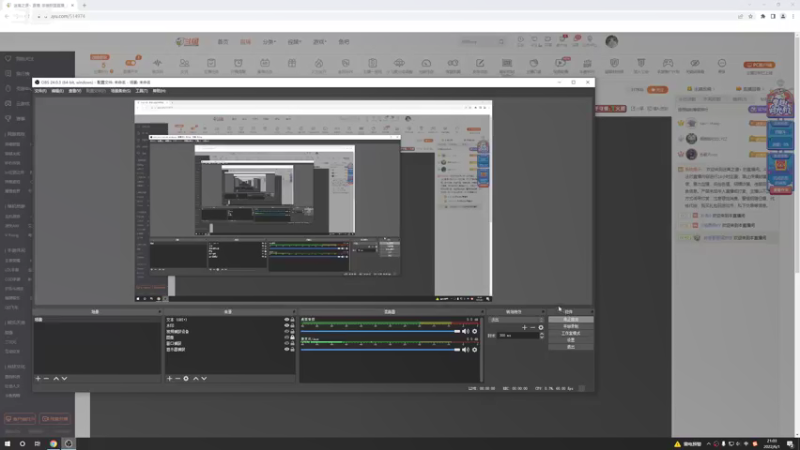Toggle the lock on the 窗口捕获 source

click(292, 343)
